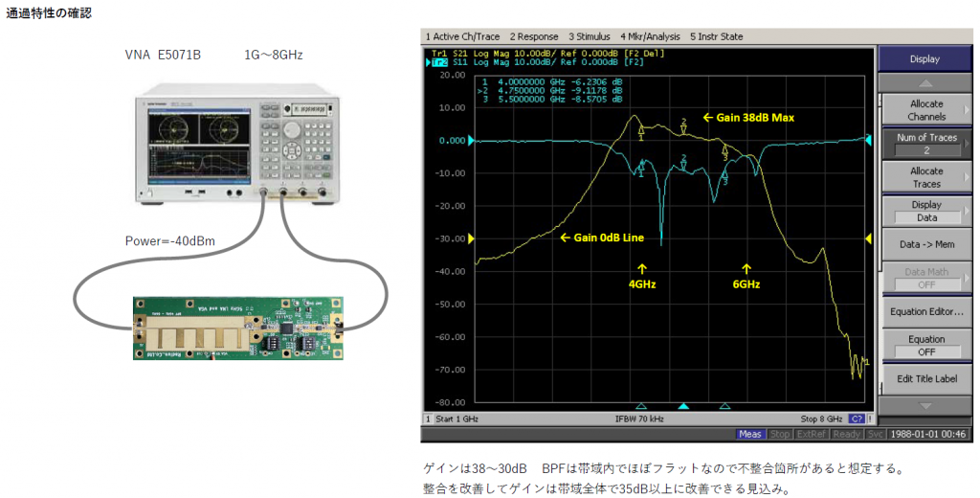Click marker 3 on the cyan S11 trace
The height and width of the screenshot is (498, 980).
[x=725, y=176]
